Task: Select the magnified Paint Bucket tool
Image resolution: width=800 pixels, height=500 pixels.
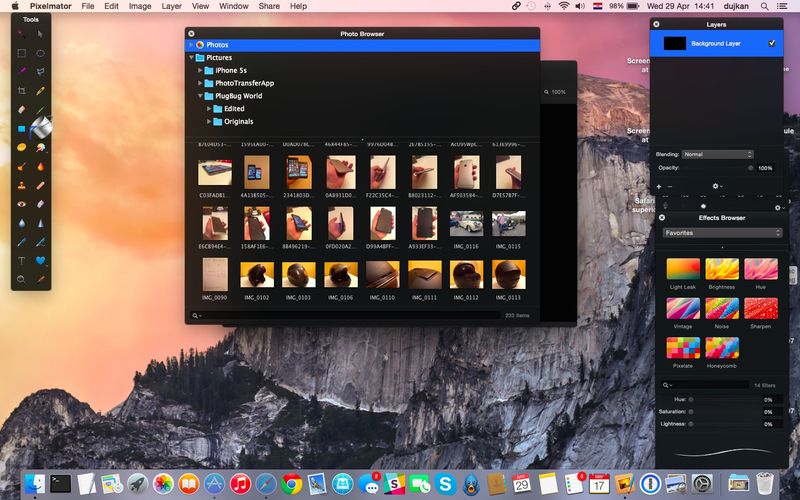Action: [x=41, y=127]
